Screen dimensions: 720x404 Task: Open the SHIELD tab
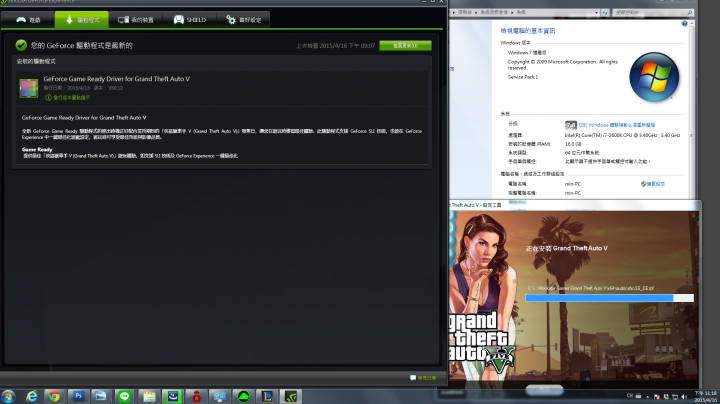pyautogui.click(x=189, y=20)
